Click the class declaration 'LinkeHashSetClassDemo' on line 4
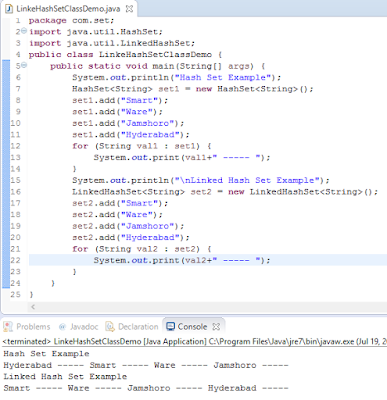Image resolution: width=387 pixels, height=400 pixels. pos(155,54)
